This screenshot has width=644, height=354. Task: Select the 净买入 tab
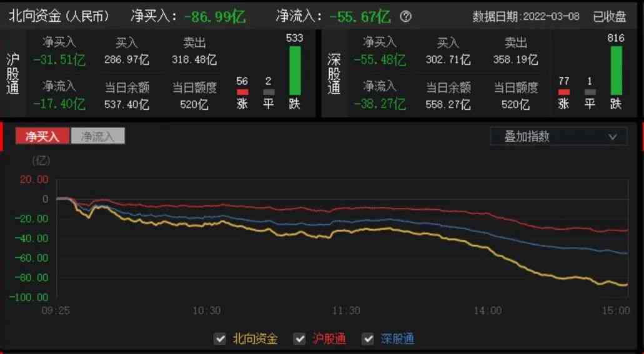point(42,136)
